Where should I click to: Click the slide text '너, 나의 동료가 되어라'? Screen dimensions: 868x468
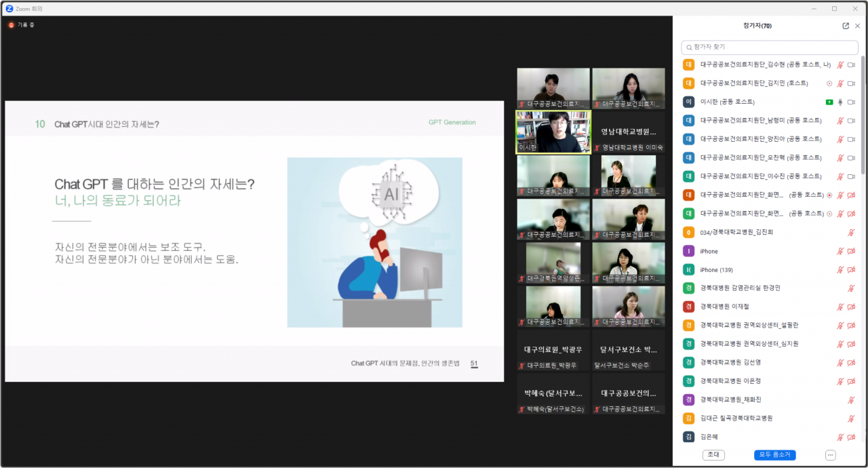tap(118, 201)
